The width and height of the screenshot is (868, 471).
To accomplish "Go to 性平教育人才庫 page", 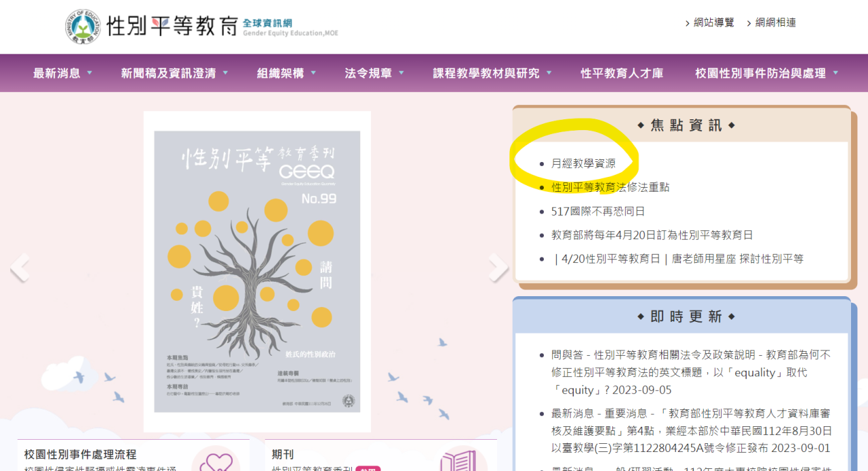I will click(x=622, y=73).
